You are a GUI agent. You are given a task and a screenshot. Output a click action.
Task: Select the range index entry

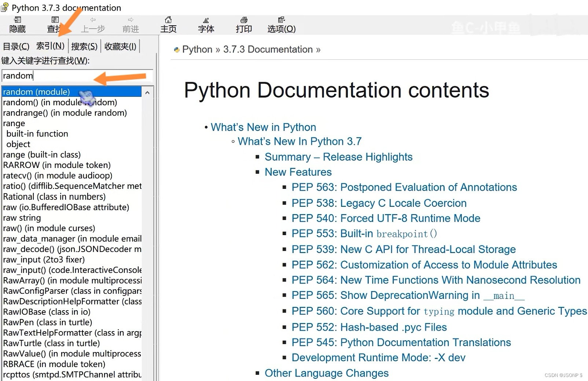pos(14,123)
